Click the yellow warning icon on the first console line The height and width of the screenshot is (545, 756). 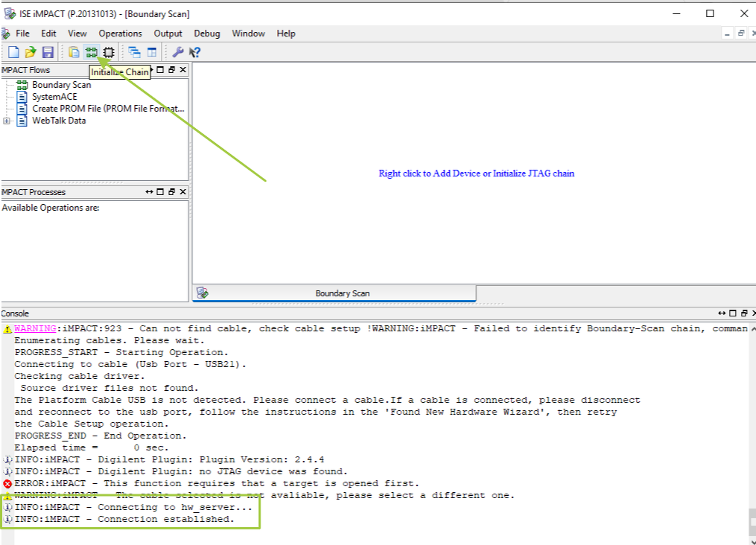[x=7, y=329]
